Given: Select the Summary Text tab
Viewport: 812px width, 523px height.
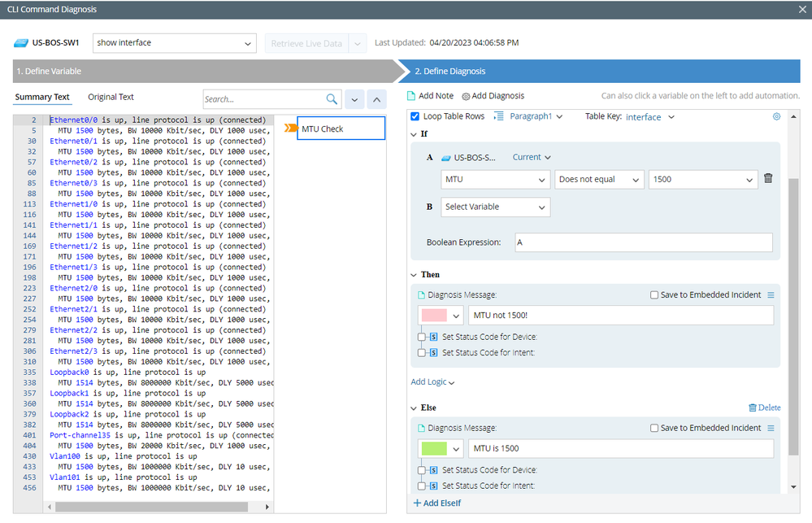Looking at the screenshot, I should pos(42,97).
